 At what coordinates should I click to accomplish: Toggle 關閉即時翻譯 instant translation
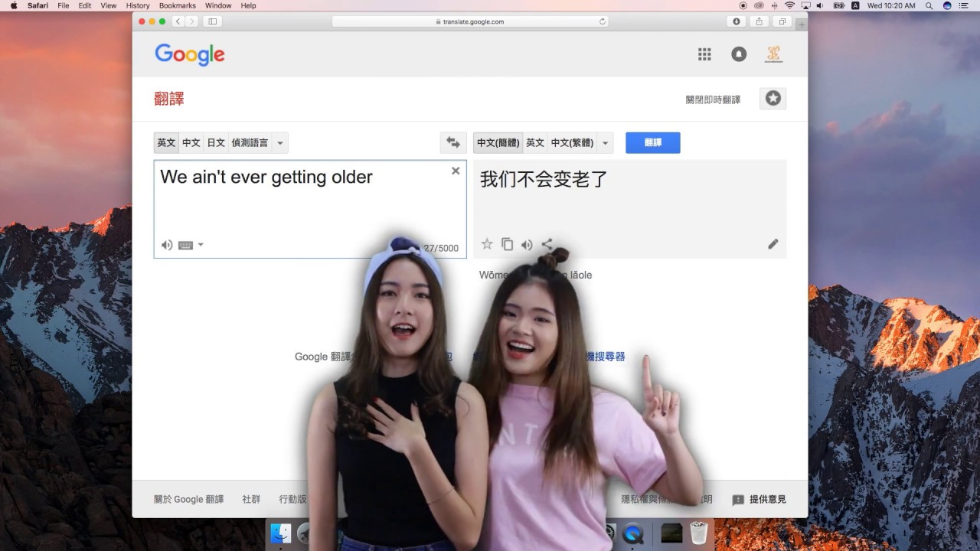tap(713, 99)
